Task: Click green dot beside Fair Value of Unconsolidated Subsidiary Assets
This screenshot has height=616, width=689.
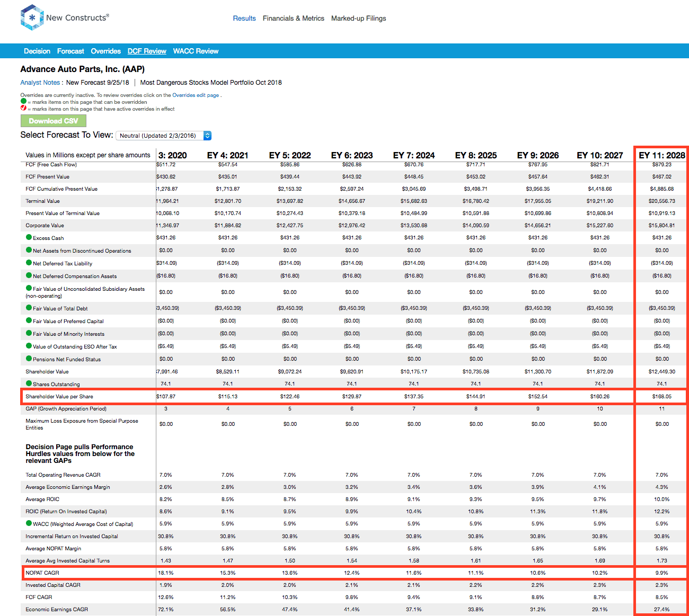Action: click(x=29, y=288)
